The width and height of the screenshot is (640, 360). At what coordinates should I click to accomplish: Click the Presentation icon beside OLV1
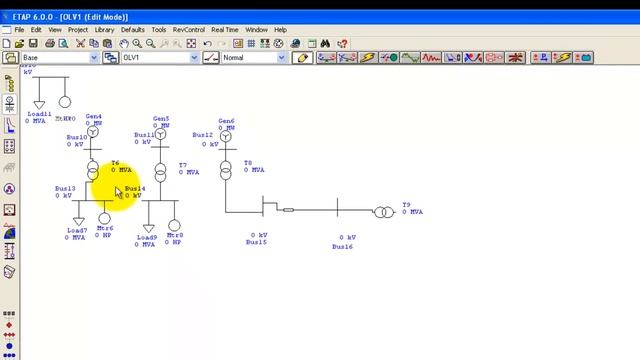click(110, 58)
